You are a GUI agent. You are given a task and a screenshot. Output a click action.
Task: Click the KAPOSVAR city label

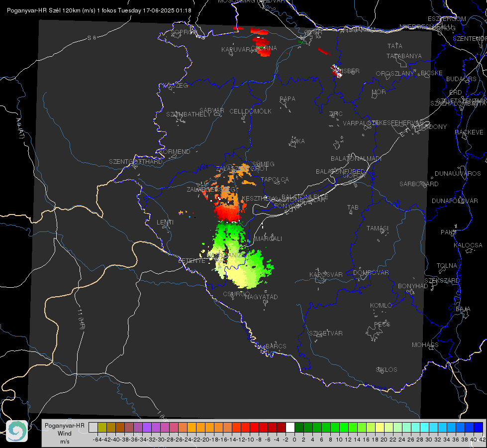click(x=326, y=274)
